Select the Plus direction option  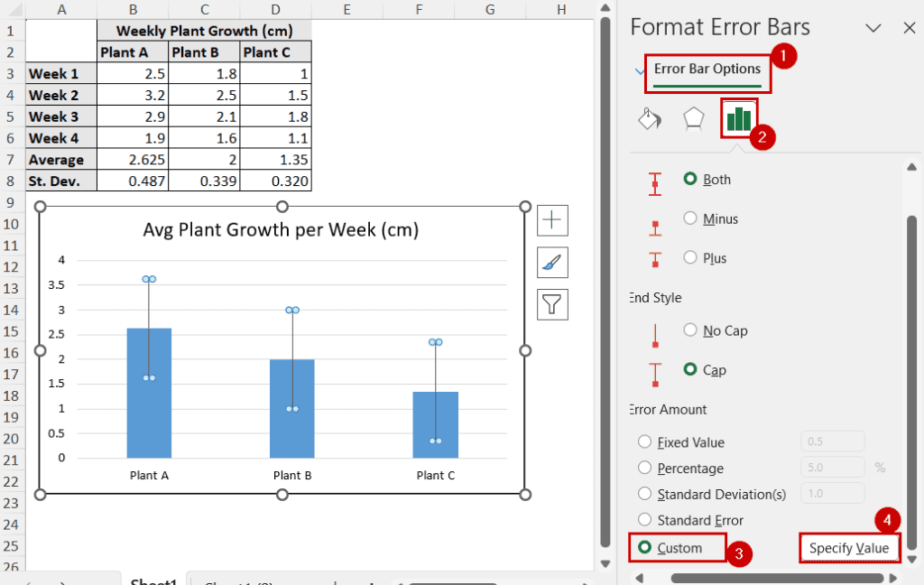691,258
